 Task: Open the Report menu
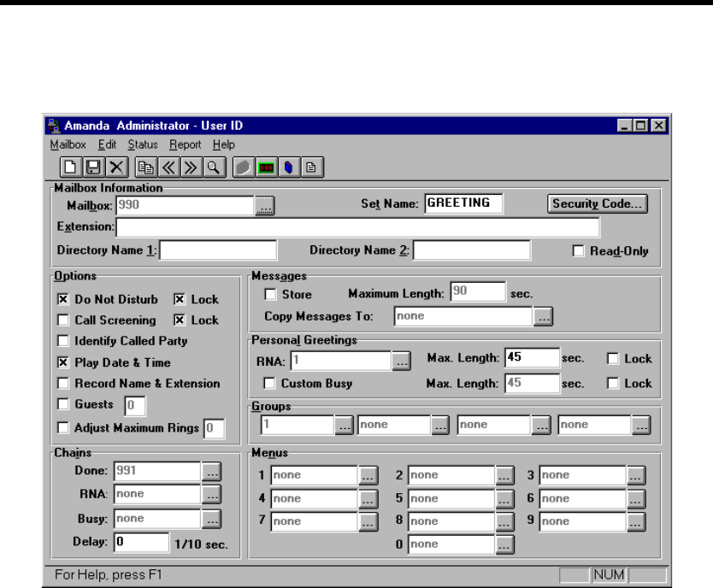[185, 145]
